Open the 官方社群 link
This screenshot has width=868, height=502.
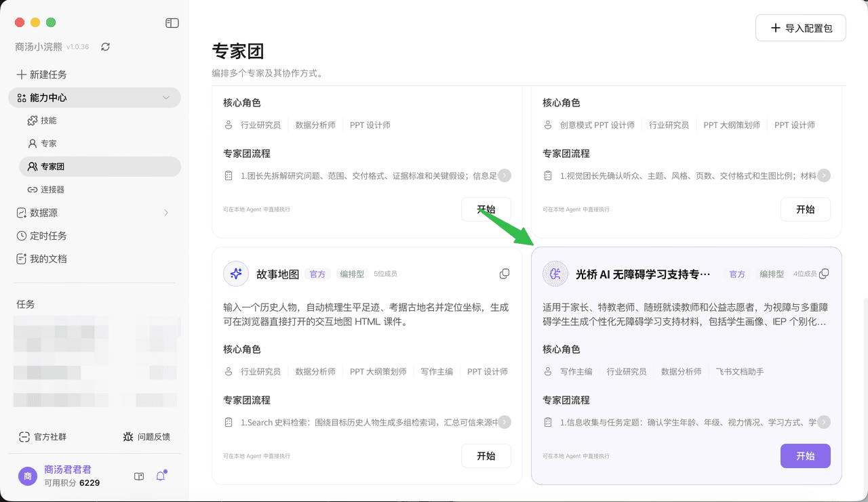click(x=43, y=437)
